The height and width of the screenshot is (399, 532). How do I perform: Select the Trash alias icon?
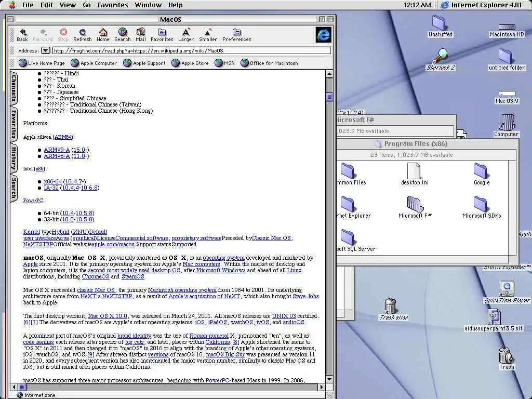coord(392,309)
